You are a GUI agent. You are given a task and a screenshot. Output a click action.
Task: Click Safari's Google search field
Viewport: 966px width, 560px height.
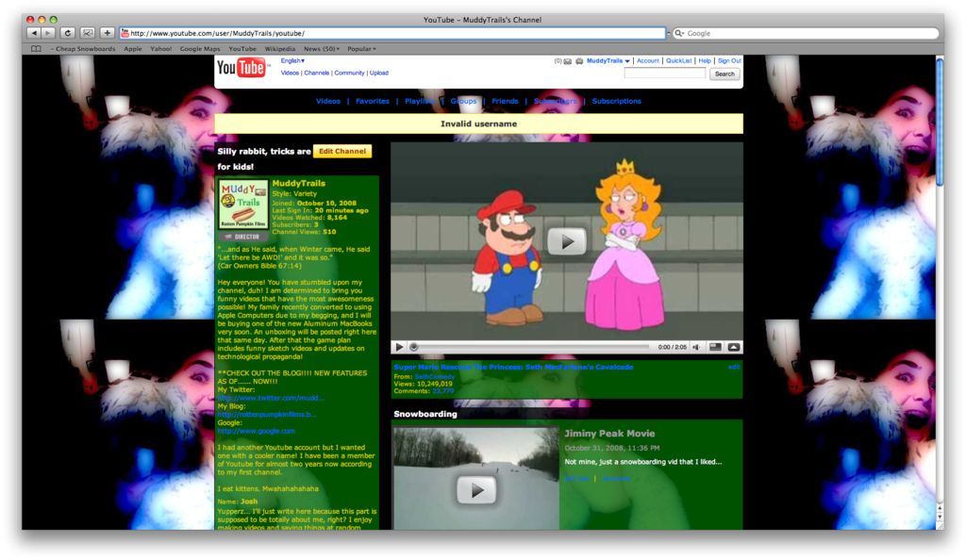(x=806, y=33)
